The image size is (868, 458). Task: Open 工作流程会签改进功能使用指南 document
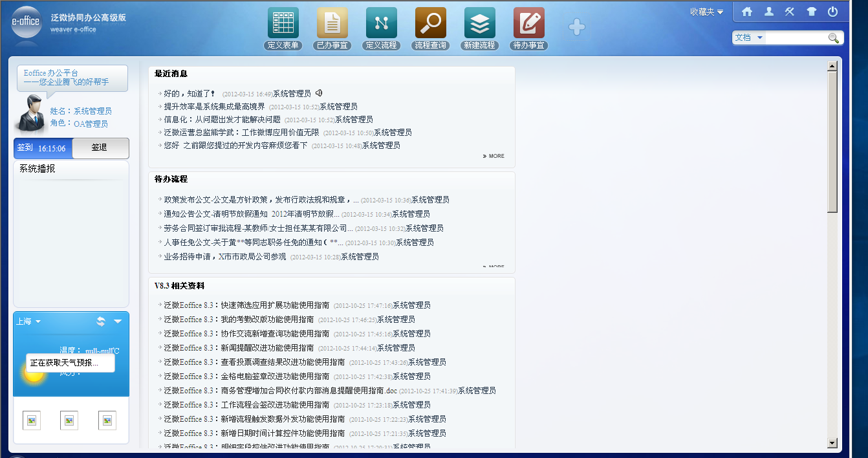(x=246, y=405)
